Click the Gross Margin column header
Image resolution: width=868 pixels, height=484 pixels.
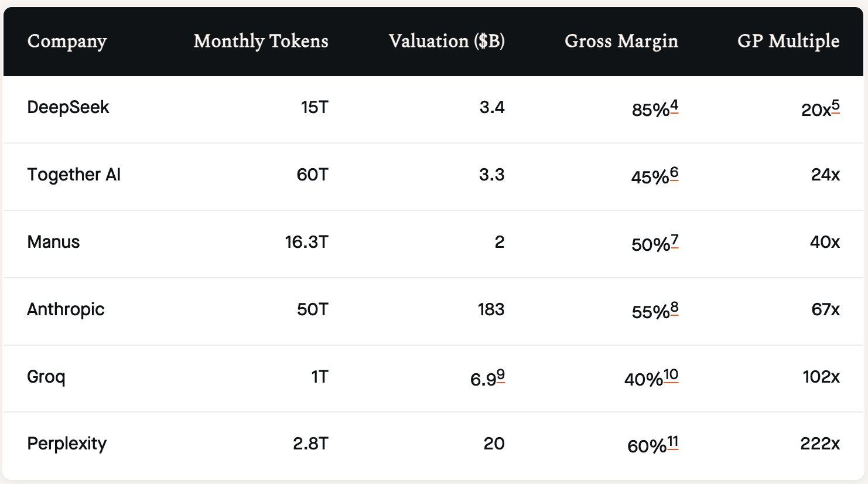621,41
